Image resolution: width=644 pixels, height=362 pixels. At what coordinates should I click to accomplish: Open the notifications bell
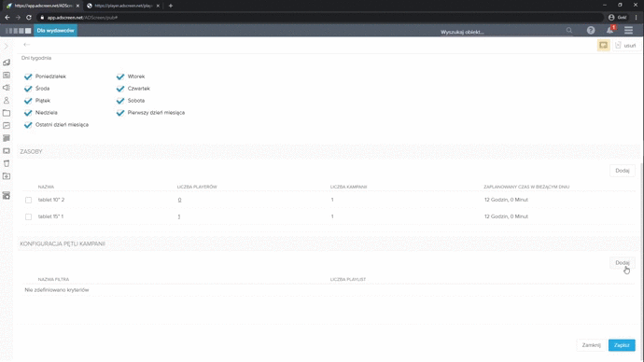click(610, 31)
